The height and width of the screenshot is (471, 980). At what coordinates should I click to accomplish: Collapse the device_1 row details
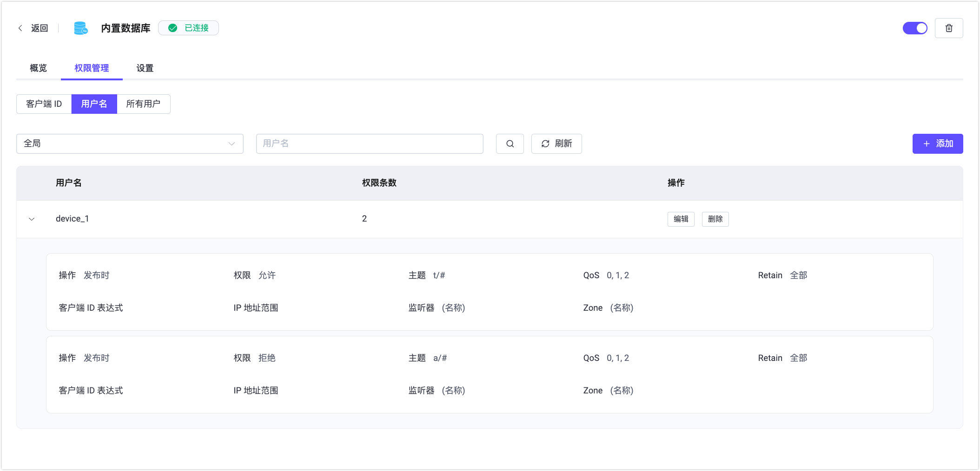(x=32, y=219)
